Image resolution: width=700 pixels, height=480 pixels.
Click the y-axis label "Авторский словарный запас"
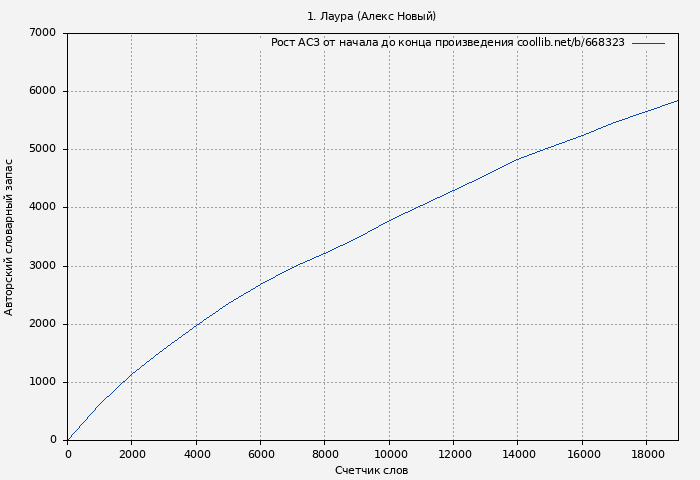click(x=10, y=237)
